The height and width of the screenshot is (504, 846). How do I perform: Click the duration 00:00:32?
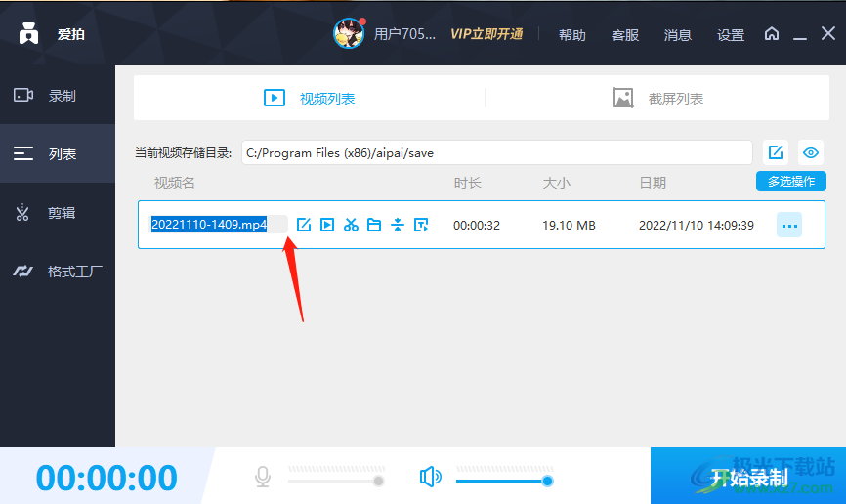click(477, 225)
